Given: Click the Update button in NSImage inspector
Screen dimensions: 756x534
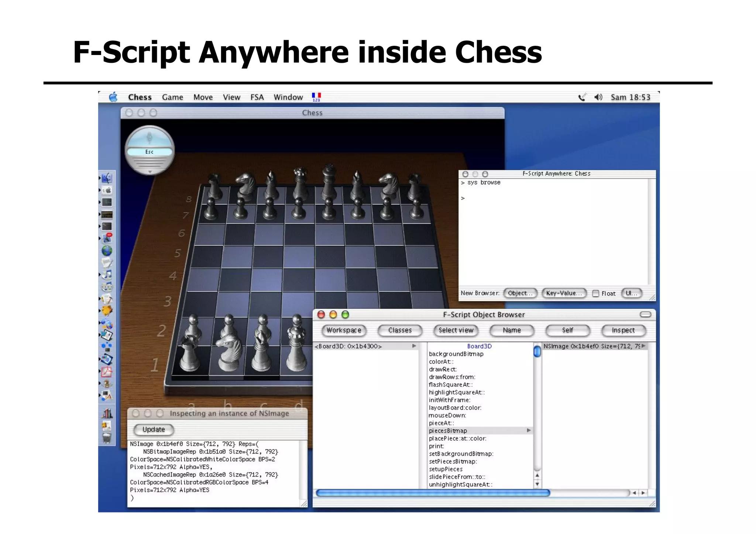Looking at the screenshot, I should pos(154,430).
